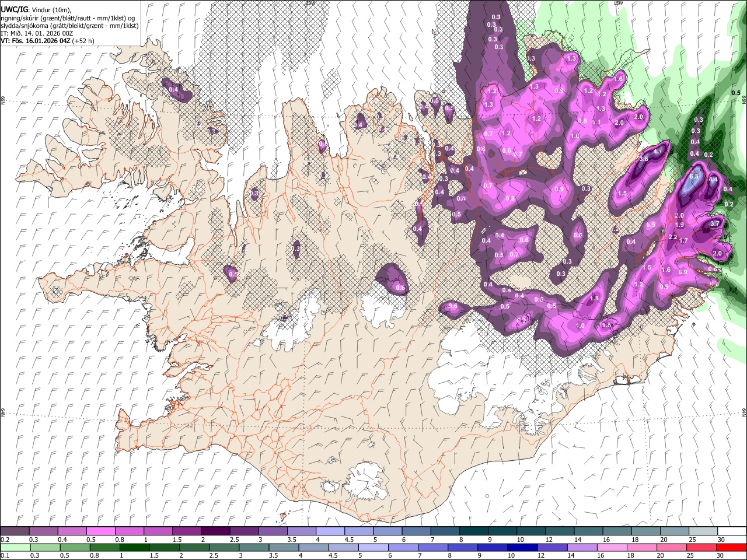The width and height of the screenshot is (747, 560).
Task: Select the 5 pale blue swatch in rain legend
Action: (x=373, y=547)
